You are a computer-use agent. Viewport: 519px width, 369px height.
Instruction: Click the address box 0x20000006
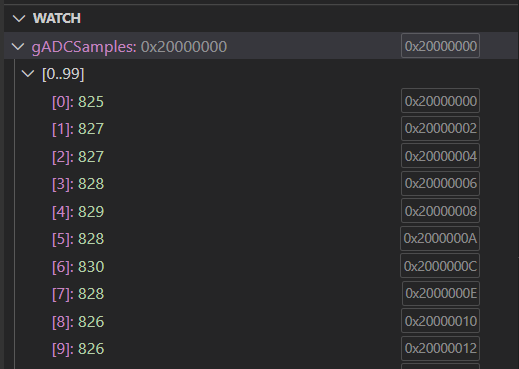coord(440,183)
